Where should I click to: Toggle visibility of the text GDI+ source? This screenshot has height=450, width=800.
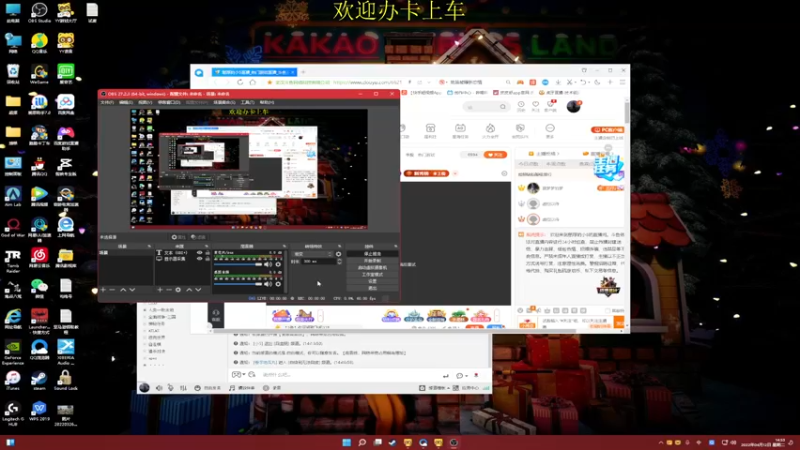pyautogui.click(x=199, y=253)
